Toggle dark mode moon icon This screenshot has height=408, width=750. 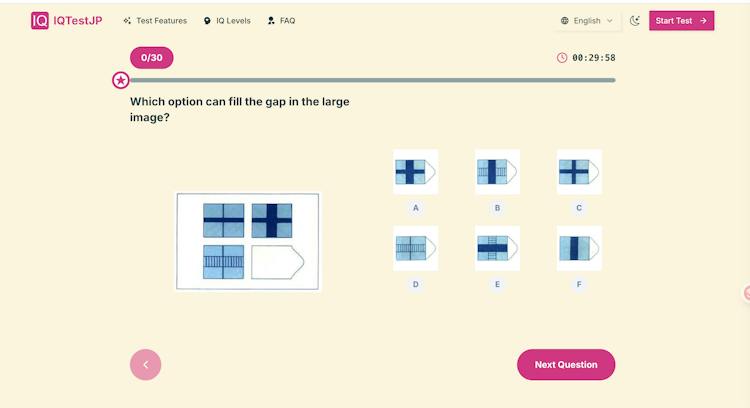pyautogui.click(x=635, y=21)
